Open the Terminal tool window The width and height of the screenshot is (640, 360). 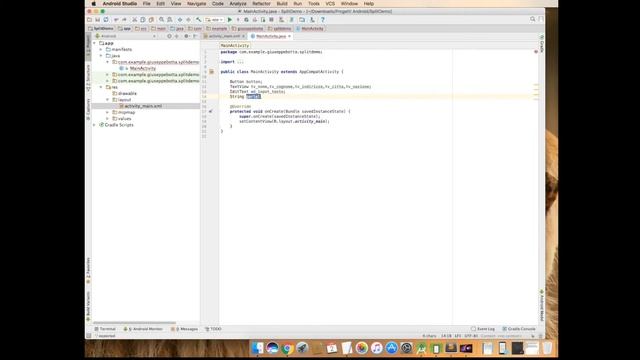[105, 329]
